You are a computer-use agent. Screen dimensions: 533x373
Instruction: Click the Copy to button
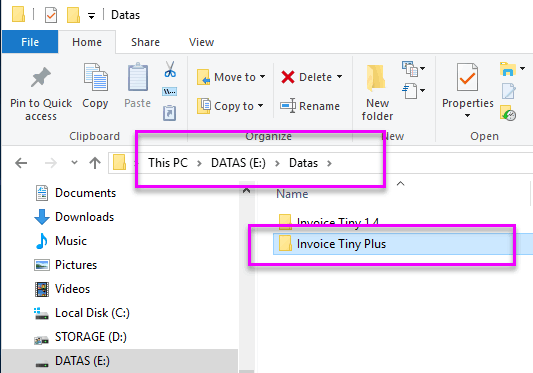pyautogui.click(x=230, y=106)
